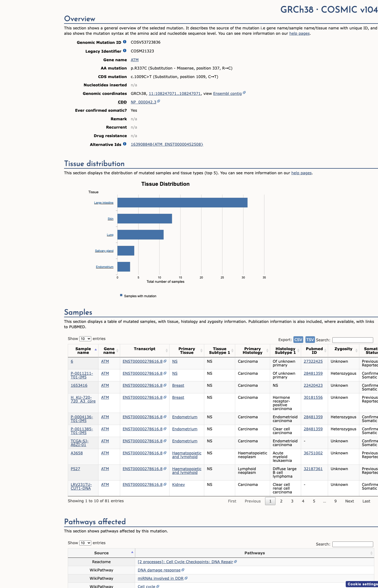
Task: Open Ensembl contig link
Action: pyautogui.click(x=227, y=94)
